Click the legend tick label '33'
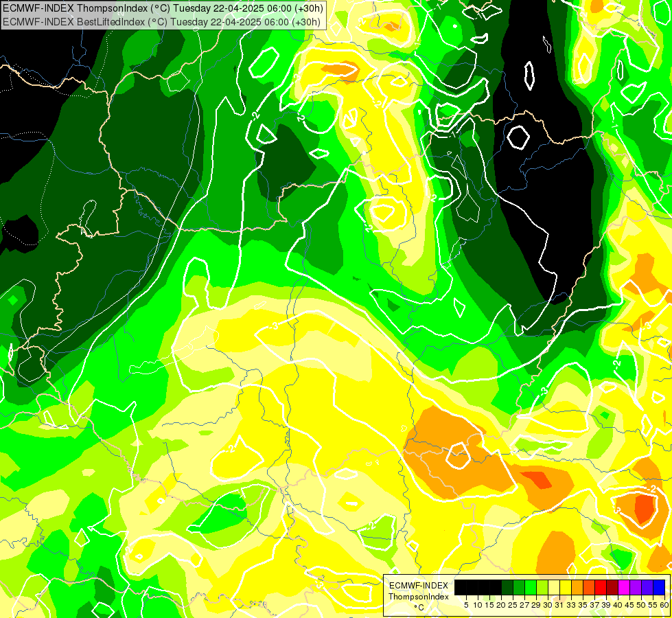672x618 pixels. (571, 605)
